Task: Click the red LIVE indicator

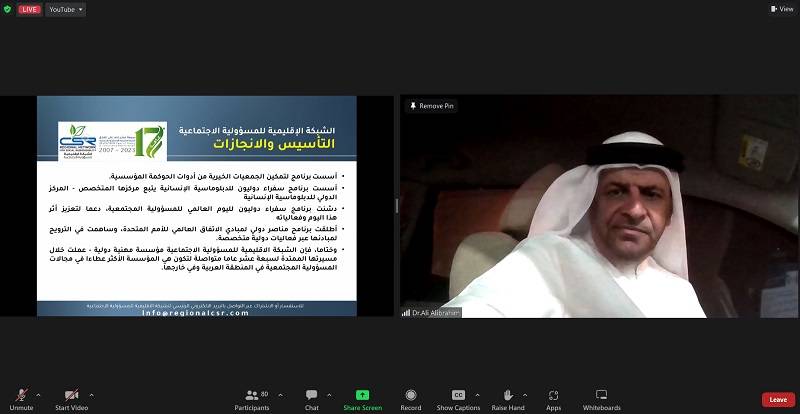Action: [29, 9]
